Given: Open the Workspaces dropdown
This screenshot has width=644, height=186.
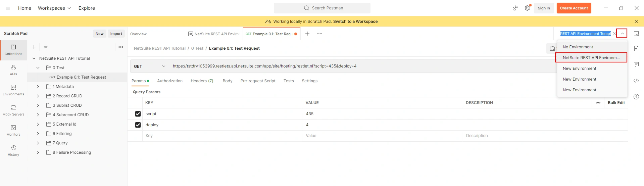Looking at the screenshot, I should coord(54,8).
